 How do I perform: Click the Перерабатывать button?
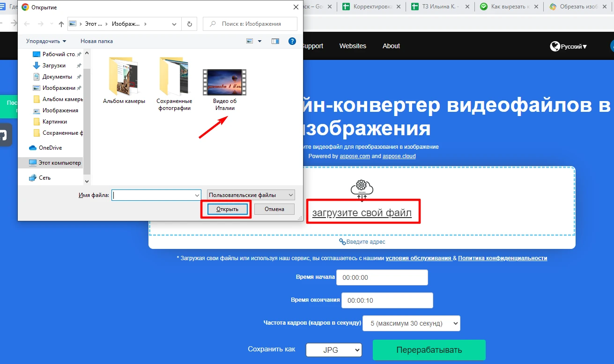coord(429,350)
